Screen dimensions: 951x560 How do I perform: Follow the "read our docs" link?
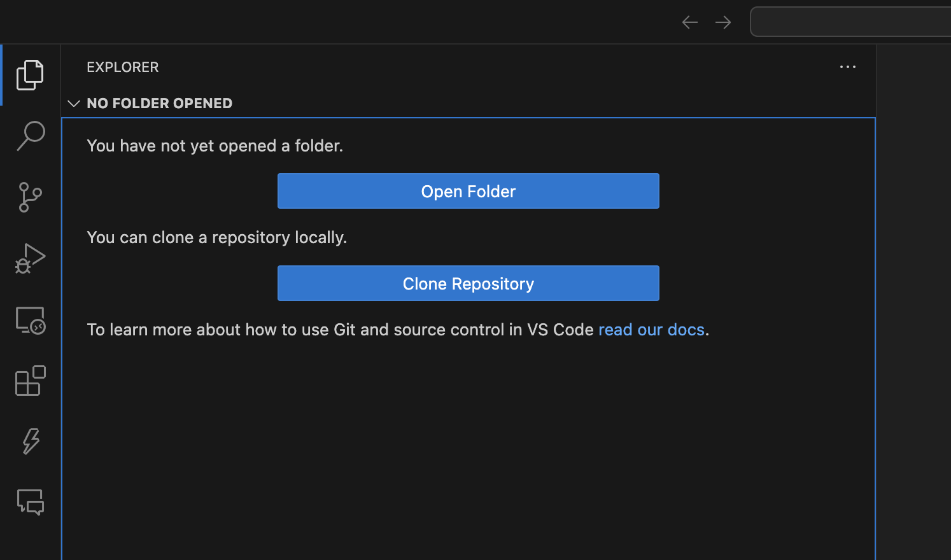tap(651, 330)
